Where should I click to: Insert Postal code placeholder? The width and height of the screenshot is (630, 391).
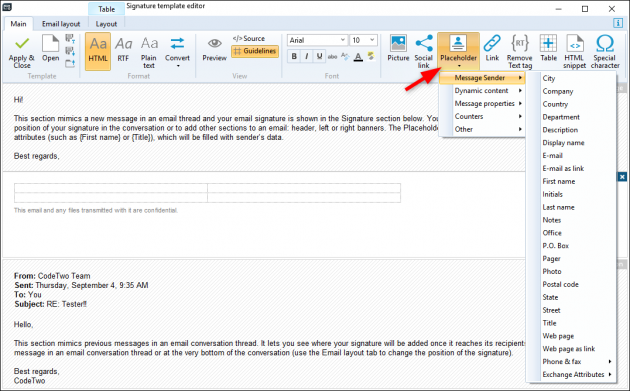(571, 284)
